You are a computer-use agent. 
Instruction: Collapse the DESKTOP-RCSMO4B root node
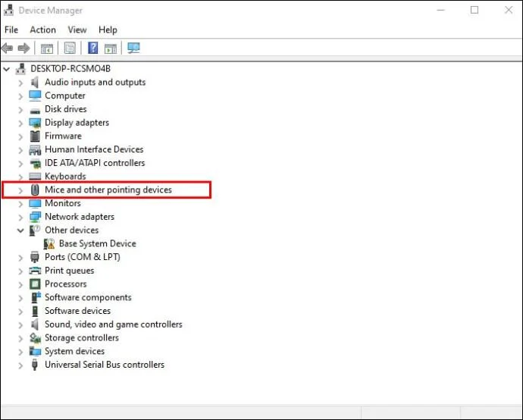6,69
